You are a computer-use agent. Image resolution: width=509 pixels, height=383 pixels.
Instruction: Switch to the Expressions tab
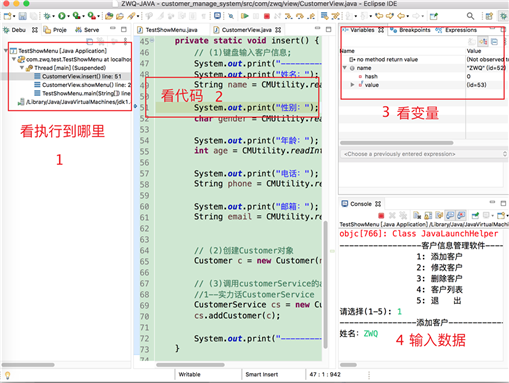tap(456, 30)
